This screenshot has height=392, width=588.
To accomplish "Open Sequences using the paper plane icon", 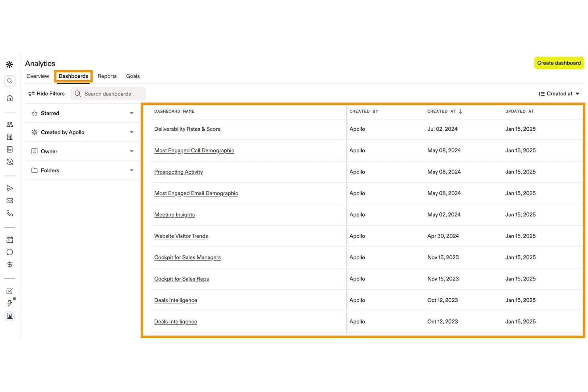I will [x=10, y=188].
